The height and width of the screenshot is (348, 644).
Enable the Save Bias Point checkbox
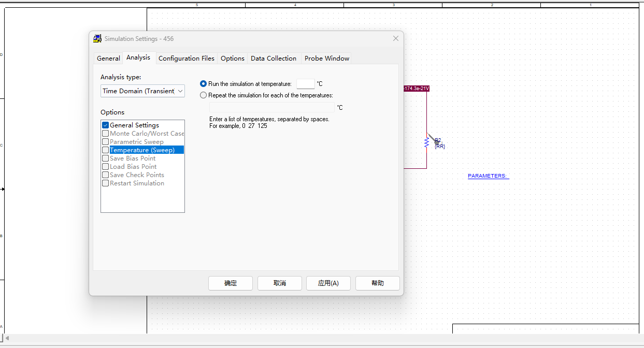click(105, 158)
